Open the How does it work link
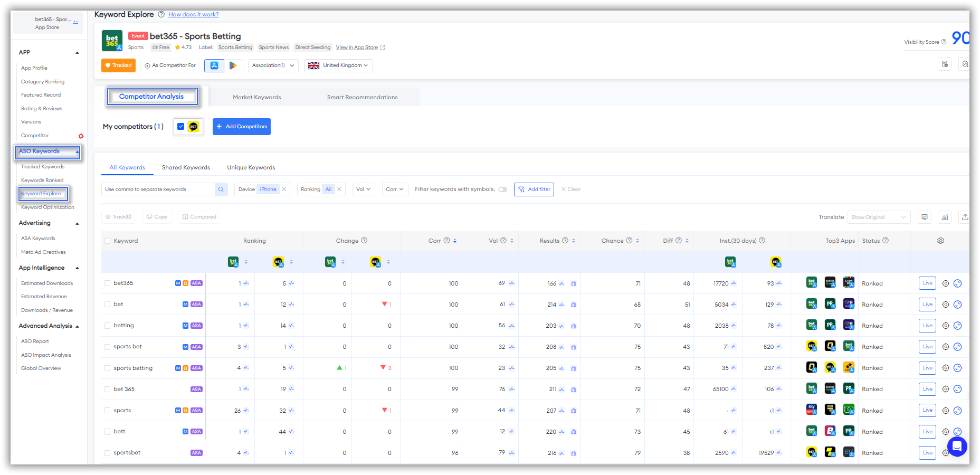 tap(194, 14)
